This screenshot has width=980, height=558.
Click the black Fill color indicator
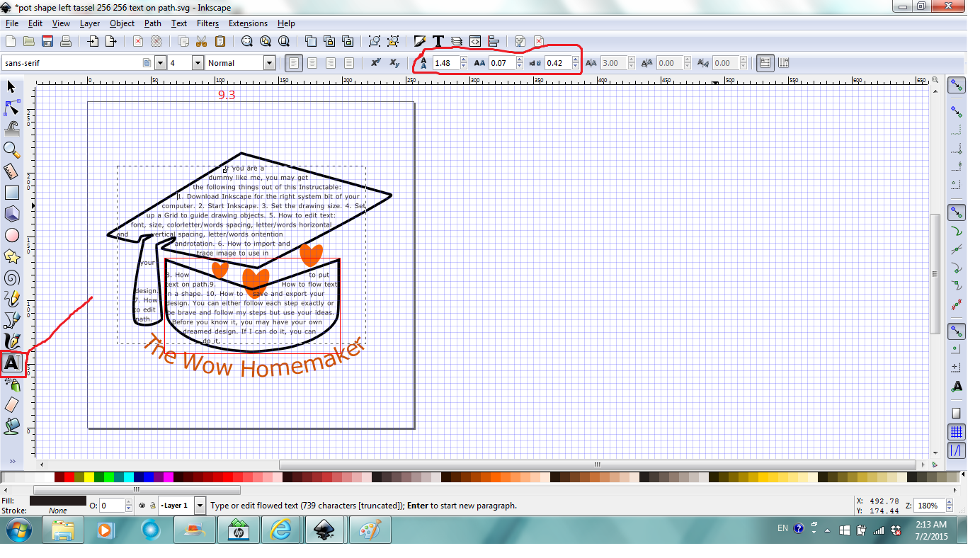click(x=57, y=501)
